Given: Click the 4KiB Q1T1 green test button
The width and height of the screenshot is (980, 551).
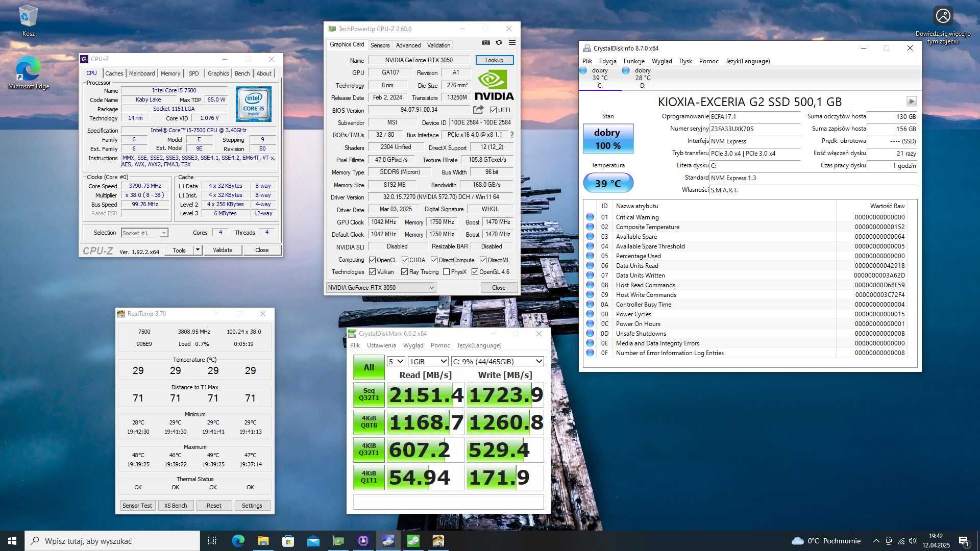Looking at the screenshot, I should tap(369, 477).
